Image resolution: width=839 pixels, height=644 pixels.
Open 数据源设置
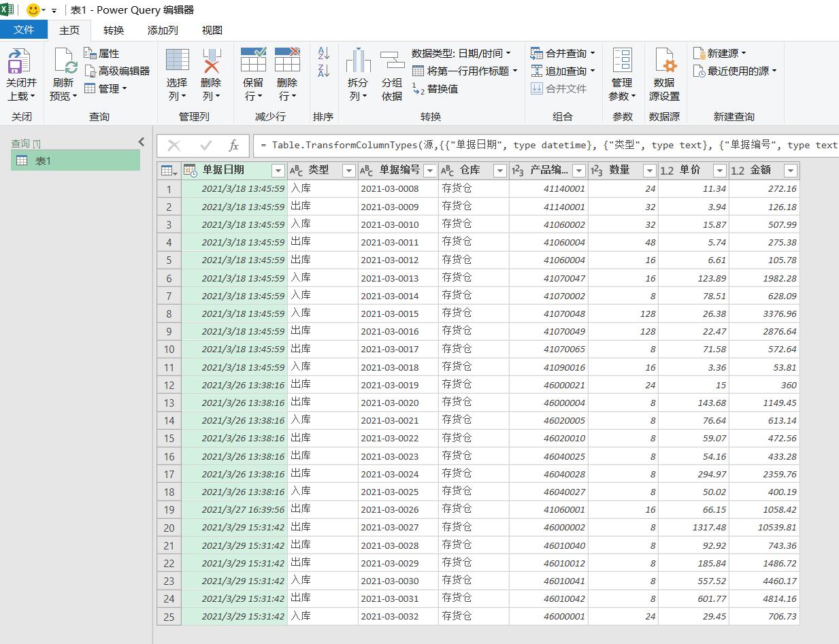click(664, 75)
